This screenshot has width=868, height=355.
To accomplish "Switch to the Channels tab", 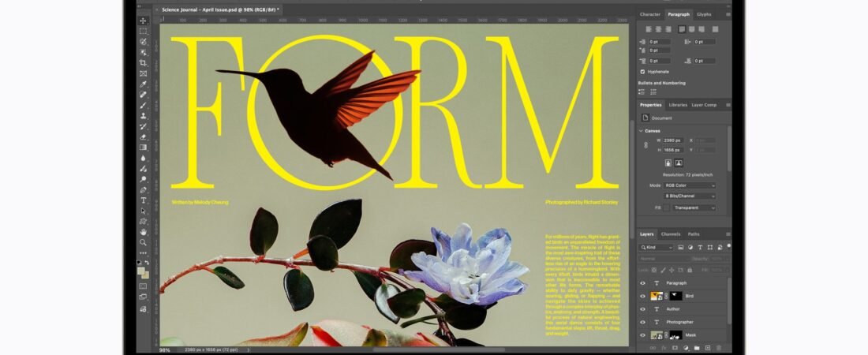I will tap(671, 234).
